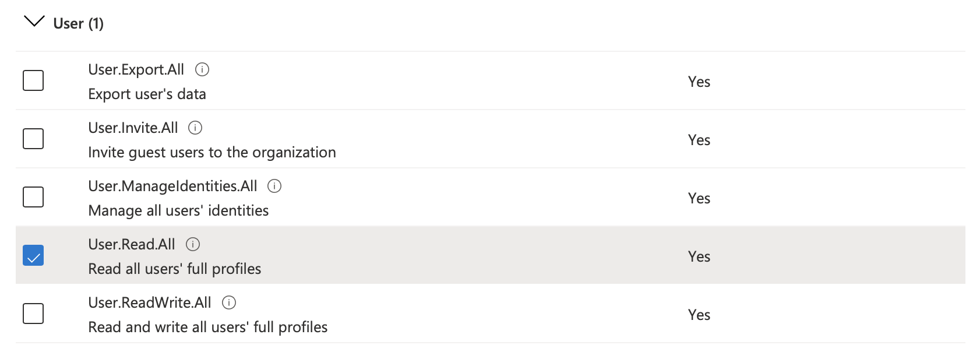Screen dimensions: 980x352
Task: Open info icon beside User.Export.All
Action: pyautogui.click(x=202, y=69)
